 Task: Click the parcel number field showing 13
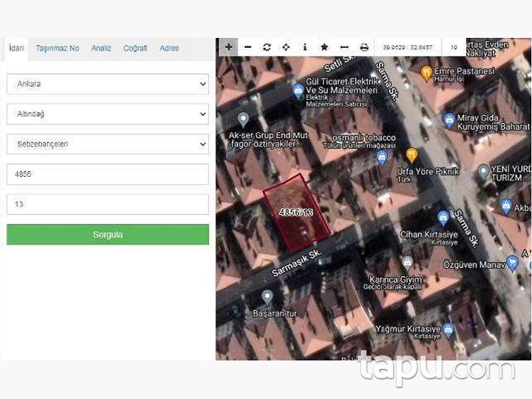108,204
